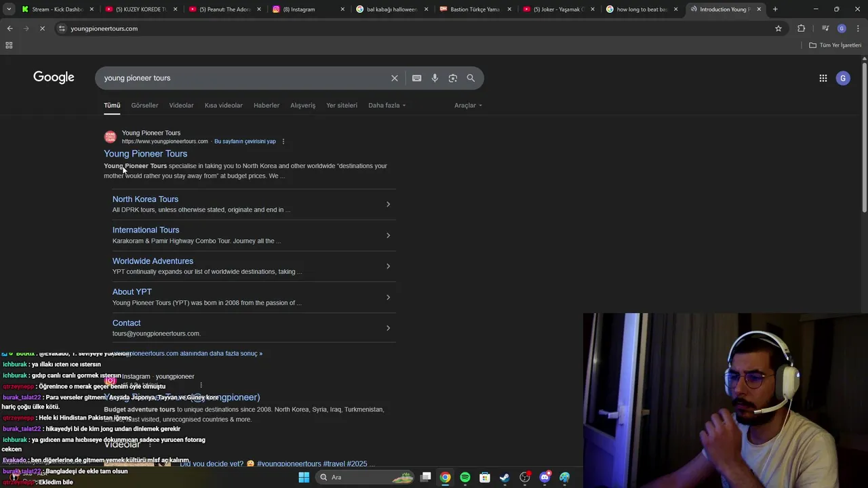The width and height of the screenshot is (868, 488).
Task: Select the Videolar search filter
Action: [181, 105]
